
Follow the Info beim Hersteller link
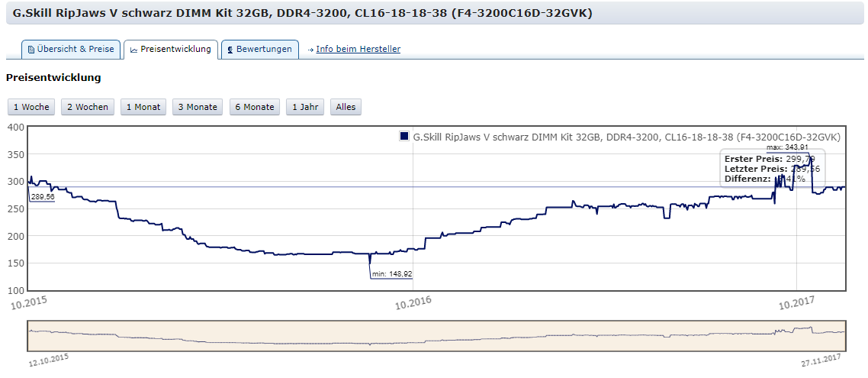(358, 49)
